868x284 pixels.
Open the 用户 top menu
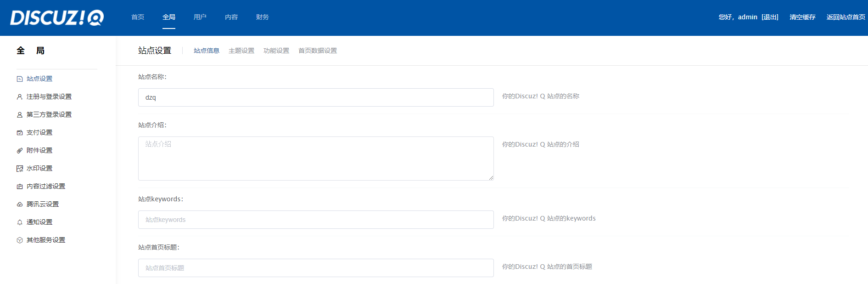[x=200, y=17]
